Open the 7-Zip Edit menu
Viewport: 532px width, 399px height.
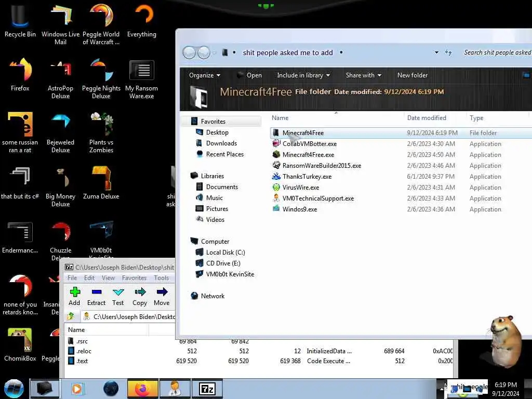[x=89, y=278]
